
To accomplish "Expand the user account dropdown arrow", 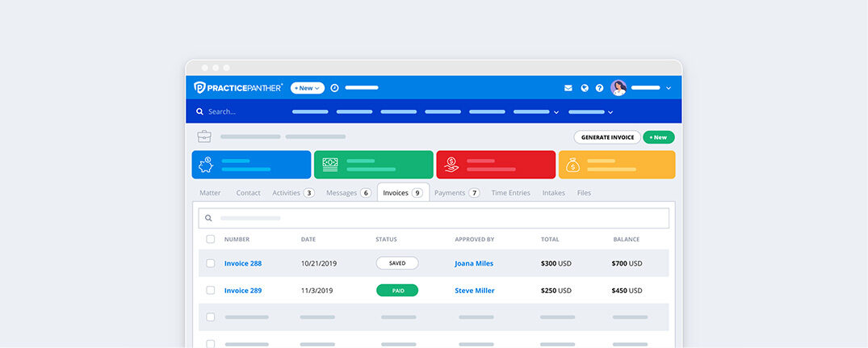I will coord(669,88).
